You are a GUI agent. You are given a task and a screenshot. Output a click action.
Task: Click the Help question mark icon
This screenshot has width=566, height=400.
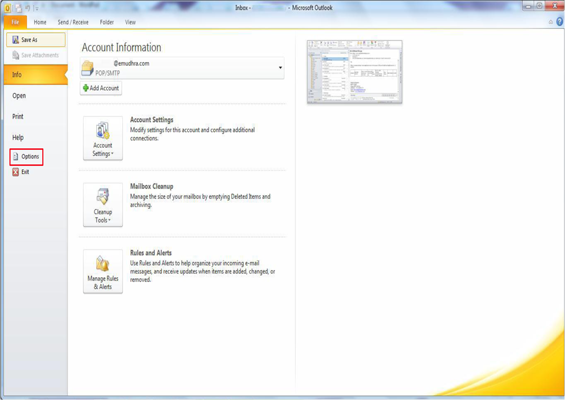coord(560,22)
